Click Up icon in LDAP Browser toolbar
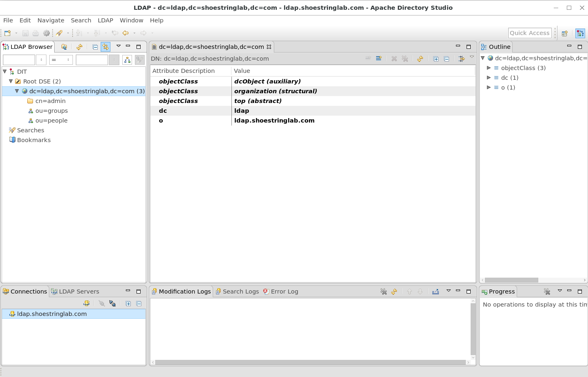Image resolution: width=588 pixels, height=377 pixels. (64, 47)
